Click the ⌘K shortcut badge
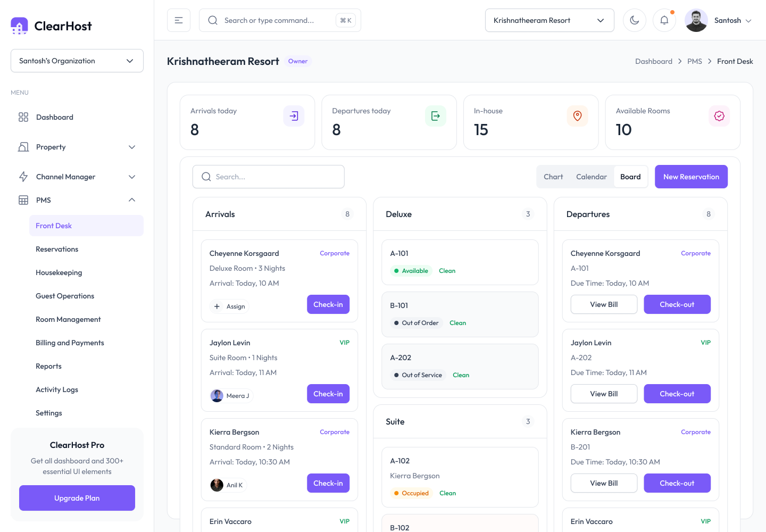This screenshot has height=532, width=766. (346, 20)
